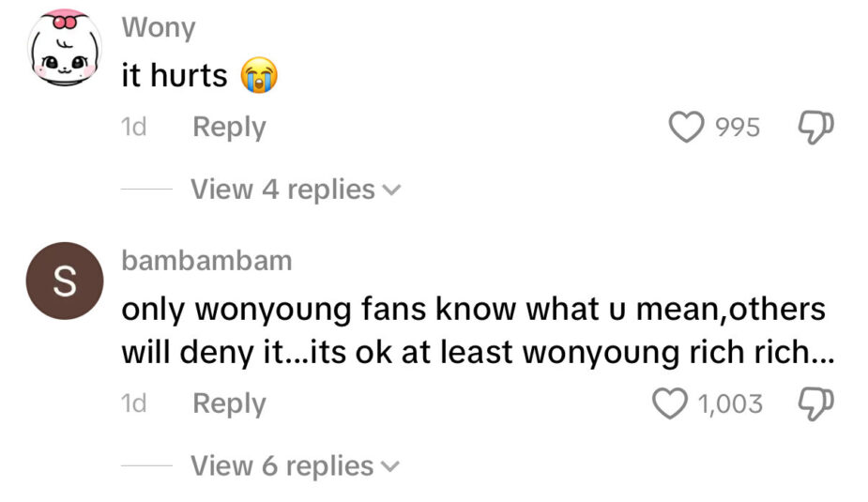Click chevron next to View 4 replies
Image resolution: width=868 pixels, height=502 pixels.
click(x=390, y=190)
